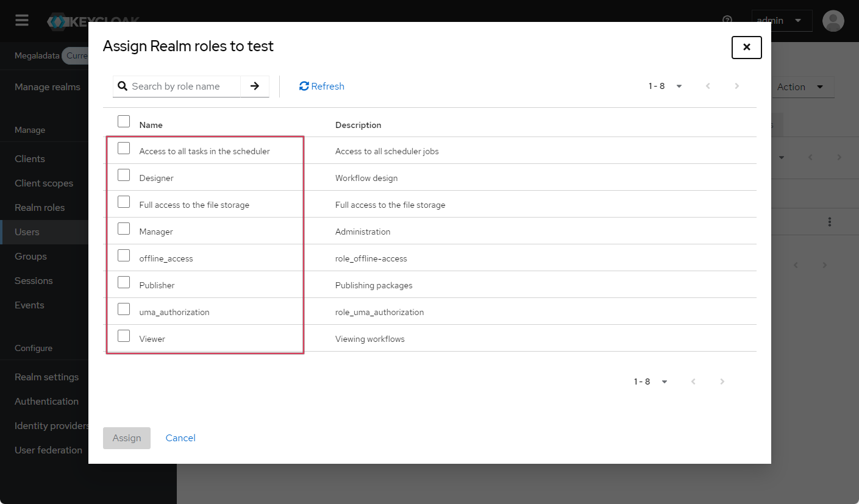Image resolution: width=859 pixels, height=504 pixels.
Task: Click the Name column header
Action: click(151, 125)
